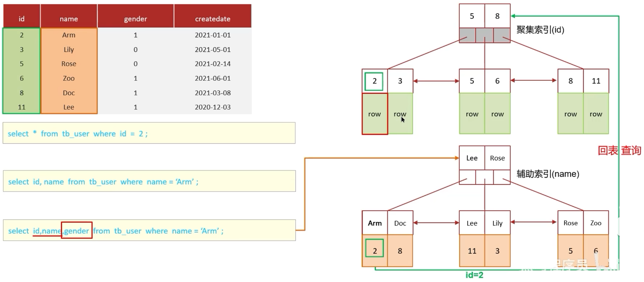Viewport: 644px width, 282px height.
Task: Select leaf key 2 in the clustered index
Action: click(x=374, y=81)
